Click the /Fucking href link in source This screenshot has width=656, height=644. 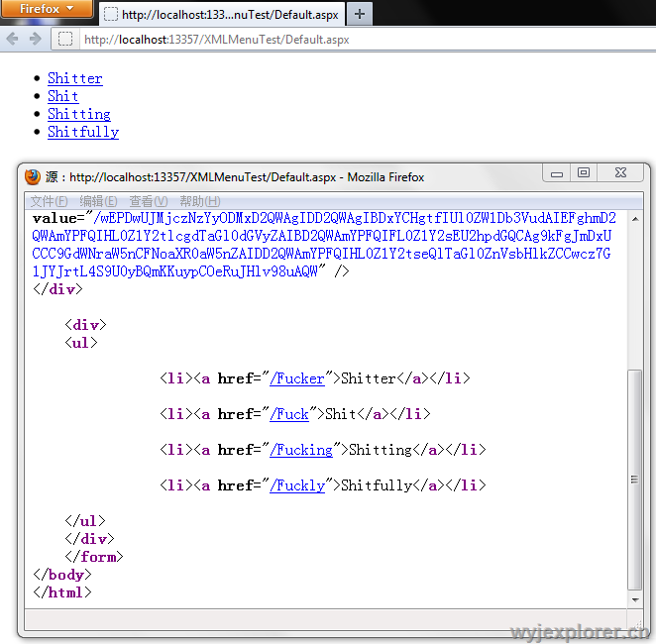click(301, 450)
